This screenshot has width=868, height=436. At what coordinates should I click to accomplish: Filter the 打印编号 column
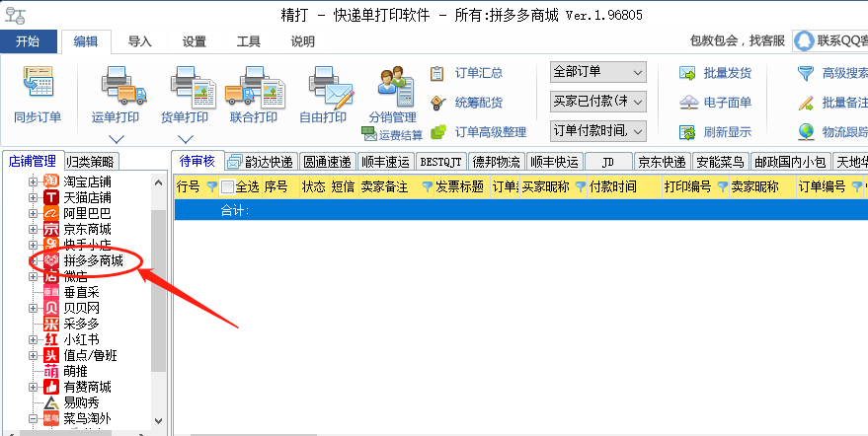(x=723, y=187)
